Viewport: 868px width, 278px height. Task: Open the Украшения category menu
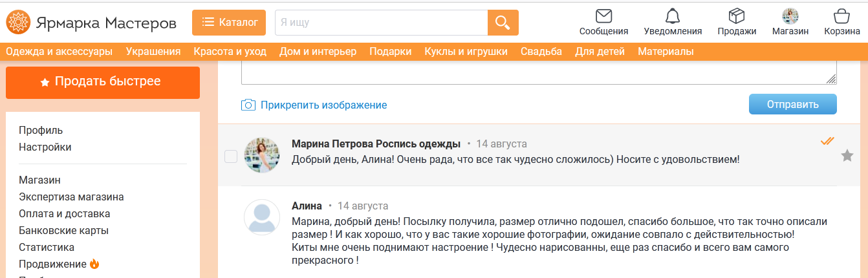click(153, 52)
